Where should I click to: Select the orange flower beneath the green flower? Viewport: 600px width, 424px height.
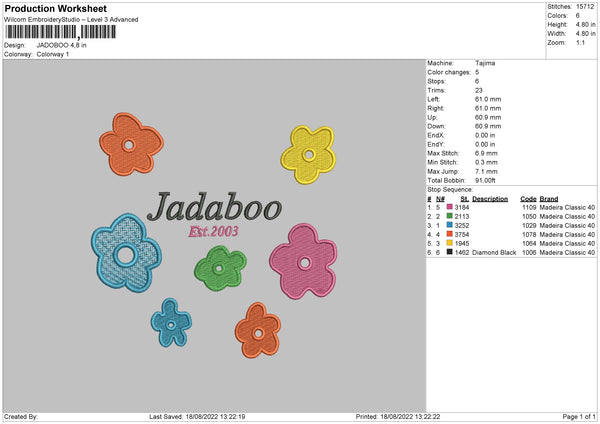(258, 330)
